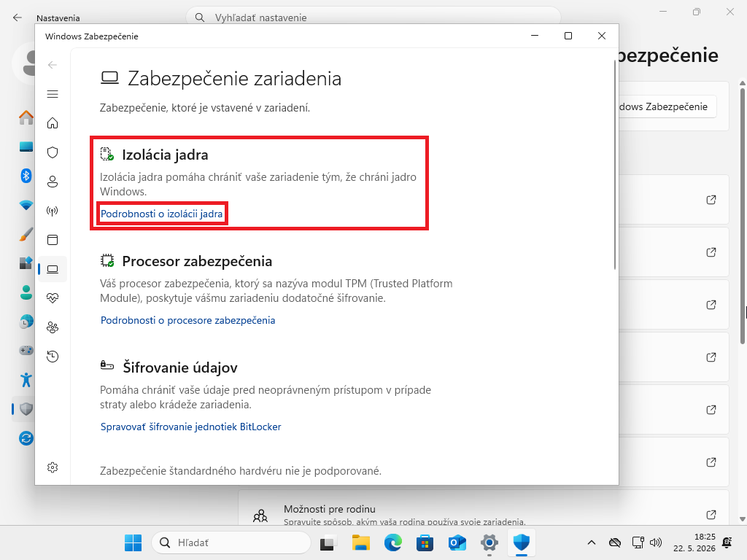Show hidden tray icons chevron
Viewport: 747px width, 560px height.
[x=591, y=542]
